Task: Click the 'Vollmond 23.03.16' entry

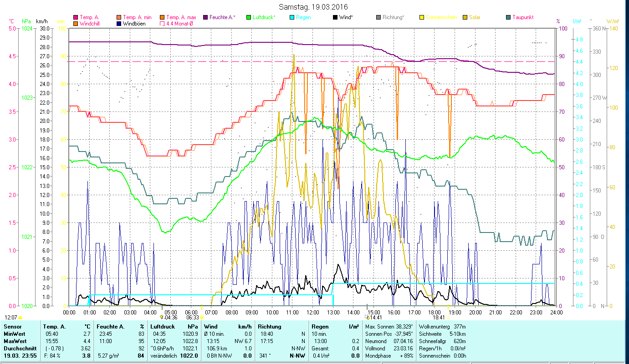Action: click(x=389, y=349)
